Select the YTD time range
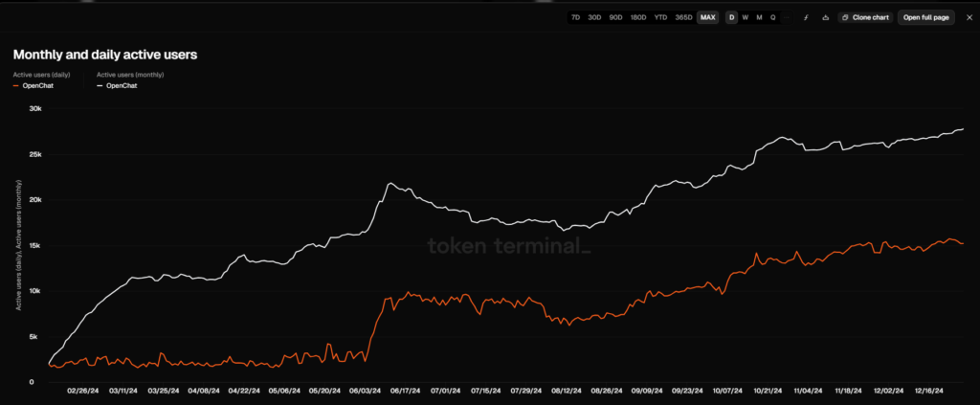The height and width of the screenshot is (405, 980). pos(660,17)
